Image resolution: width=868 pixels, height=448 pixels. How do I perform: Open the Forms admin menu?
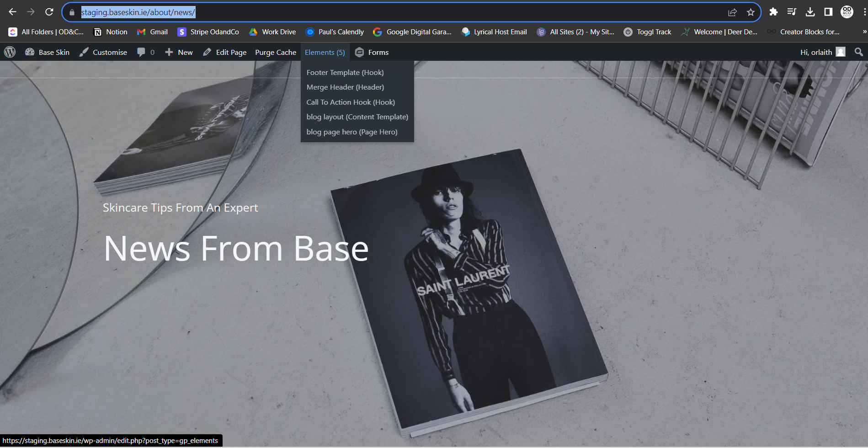point(372,52)
